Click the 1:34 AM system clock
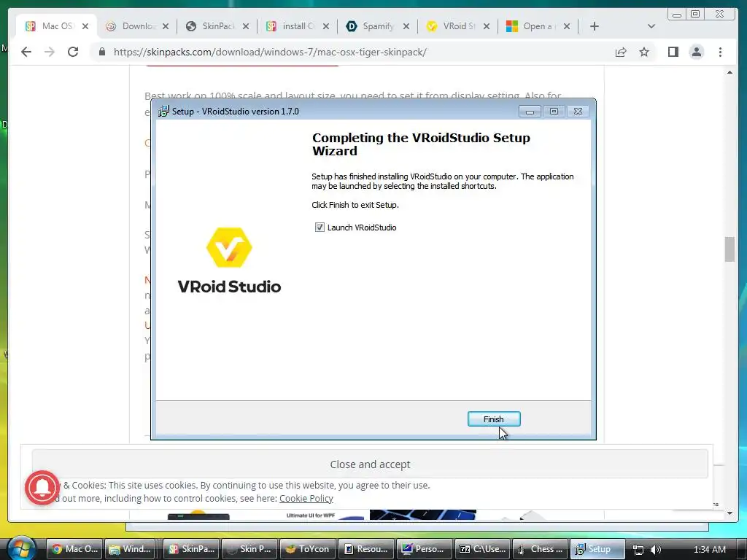 (x=709, y=550)
